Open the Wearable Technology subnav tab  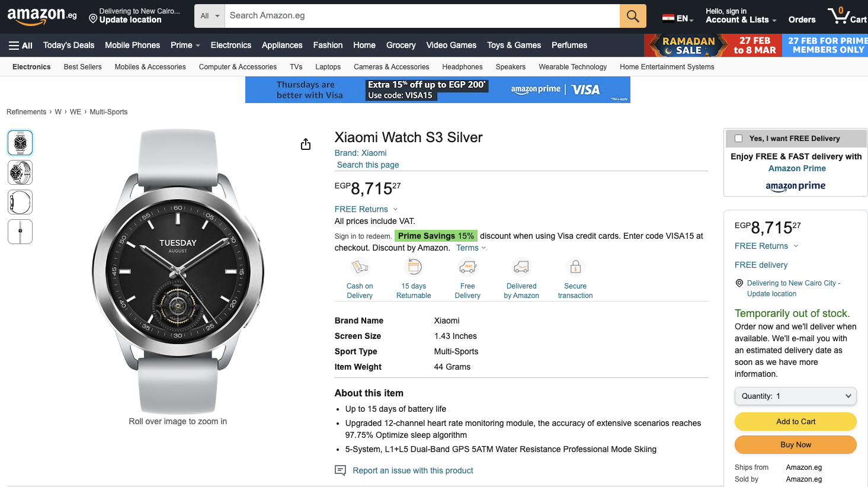(573, 67)
